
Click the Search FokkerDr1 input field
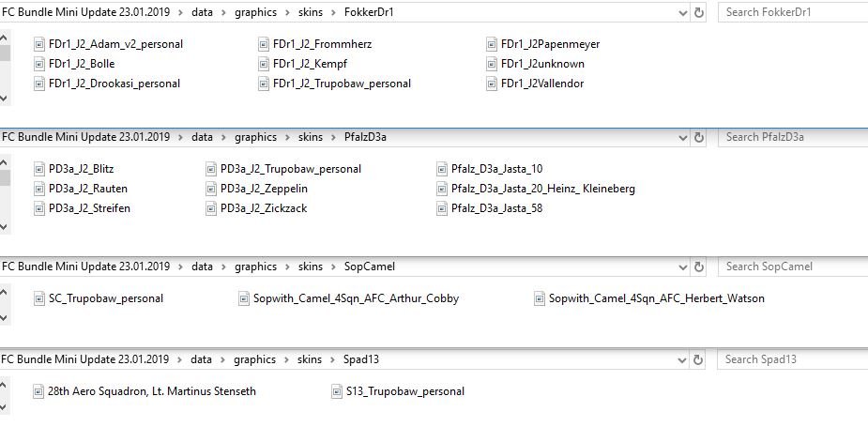793,12
